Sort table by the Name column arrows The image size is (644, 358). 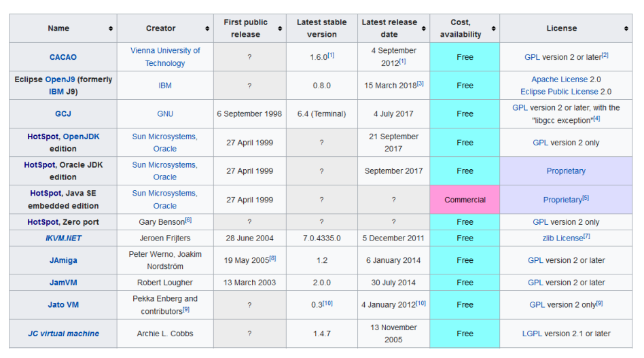point(111,29)
